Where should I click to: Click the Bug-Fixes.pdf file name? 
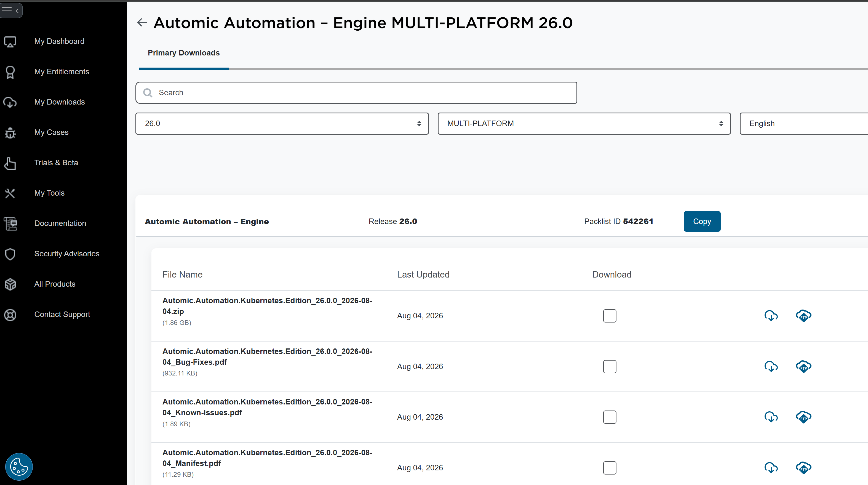268,357
